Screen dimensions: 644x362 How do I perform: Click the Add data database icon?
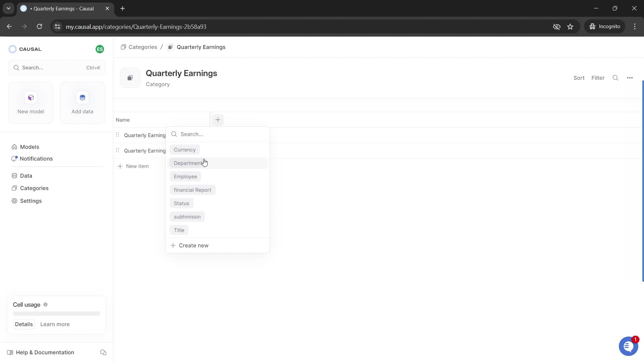(x=83, y=98)
